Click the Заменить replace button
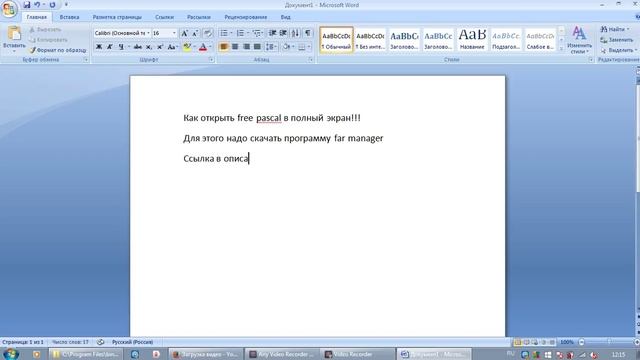 [x=616, y=40]
